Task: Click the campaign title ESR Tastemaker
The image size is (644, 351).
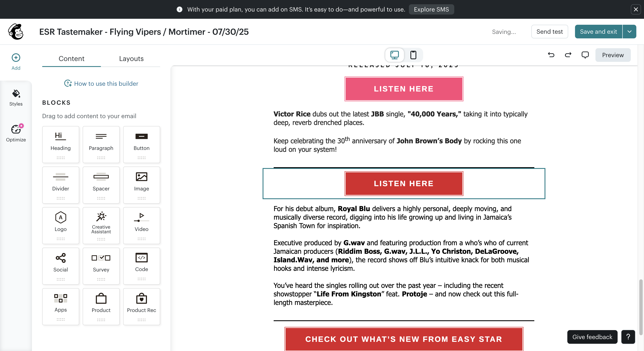Action: point(144,32)
